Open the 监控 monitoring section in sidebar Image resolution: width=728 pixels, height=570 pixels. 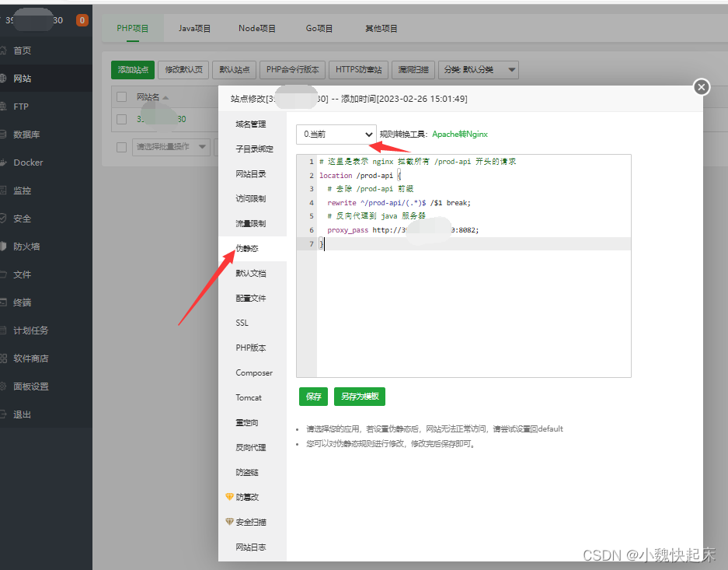[x=23, y=191]
